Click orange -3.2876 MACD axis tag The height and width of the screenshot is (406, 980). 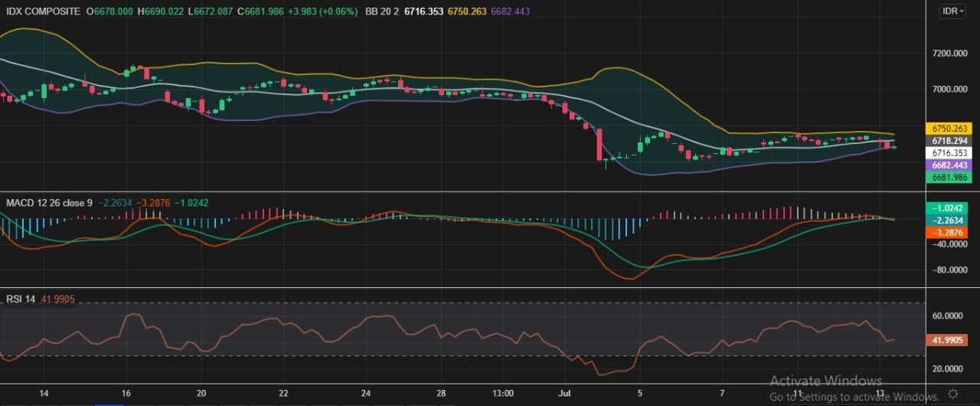pyautogui.click(x=949, y=232)
